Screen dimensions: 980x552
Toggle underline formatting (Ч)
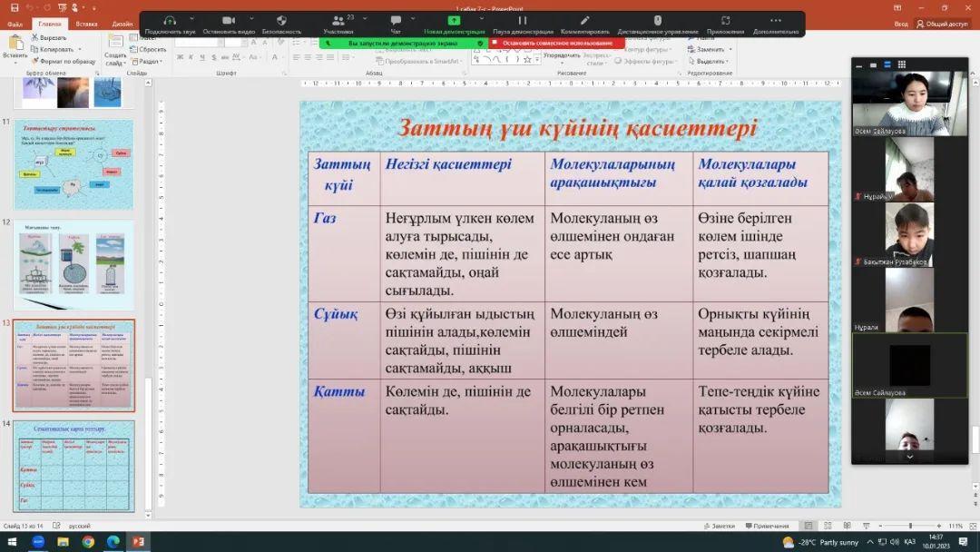pyautogui.click(x=201, y=57)
